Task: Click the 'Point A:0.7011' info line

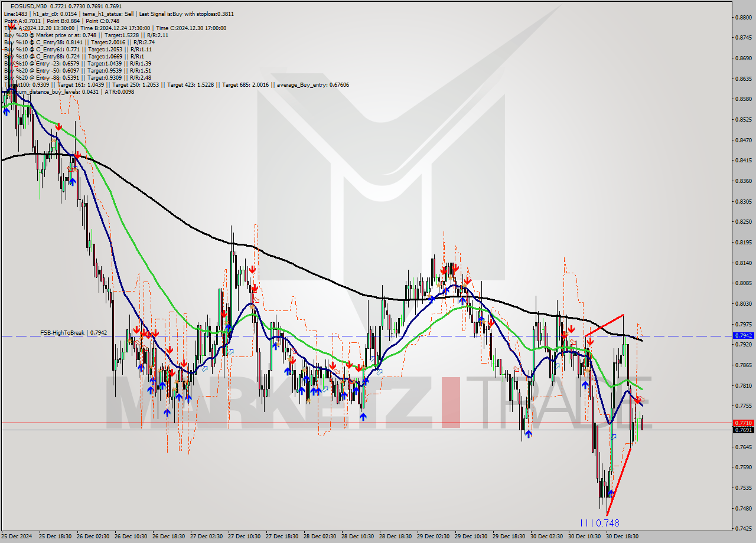Action: click(61, 21)
